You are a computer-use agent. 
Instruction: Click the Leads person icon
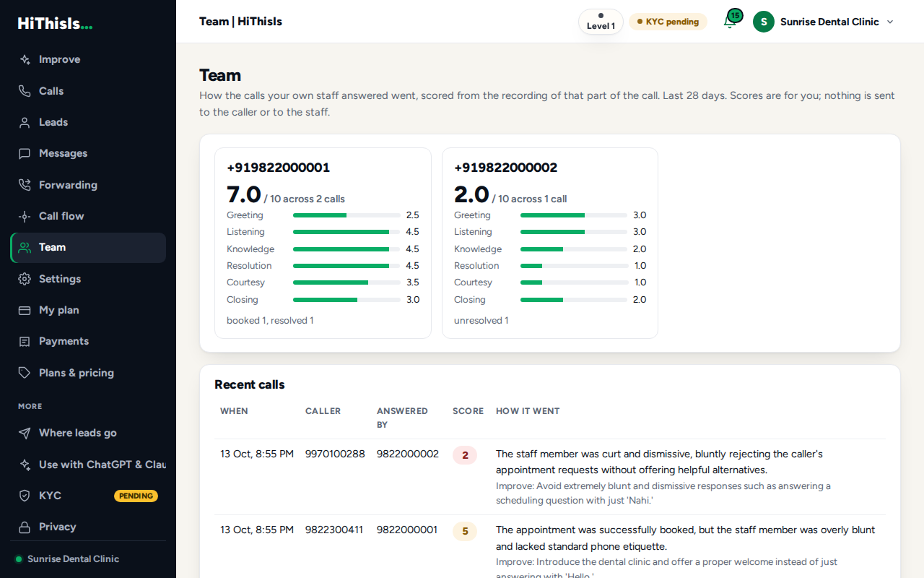pyautogui.click(x=25, y=122)
